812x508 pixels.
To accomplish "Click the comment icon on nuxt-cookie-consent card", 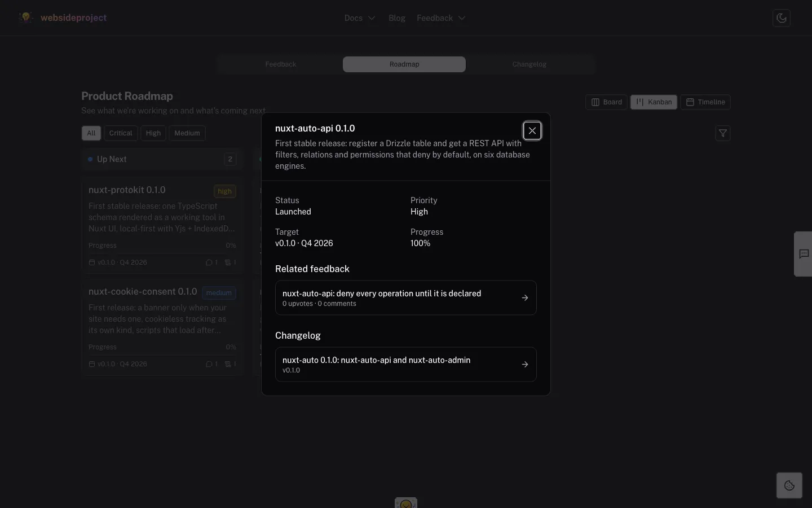I will pyautogui.click(x=209, y=364).
